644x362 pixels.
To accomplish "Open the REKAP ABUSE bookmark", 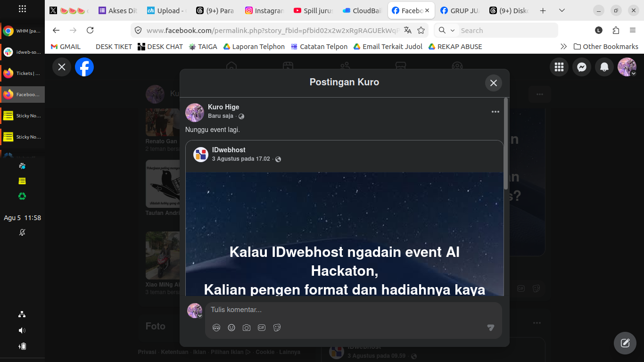I will (455, 47).
